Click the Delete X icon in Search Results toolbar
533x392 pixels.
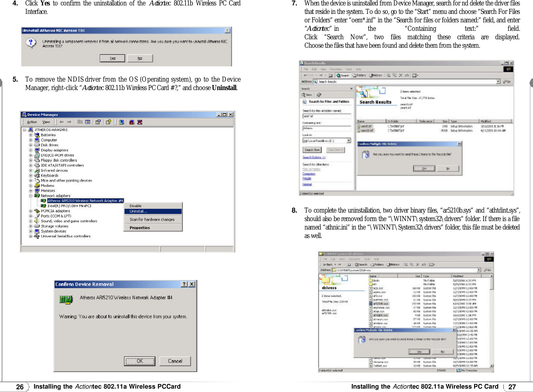[x=401, y=75]
